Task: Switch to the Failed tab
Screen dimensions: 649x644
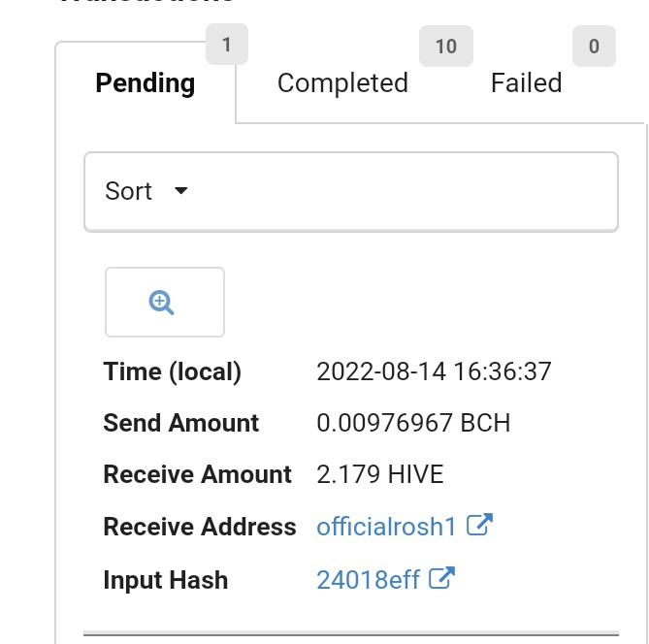Action: [x=527, y=82]
